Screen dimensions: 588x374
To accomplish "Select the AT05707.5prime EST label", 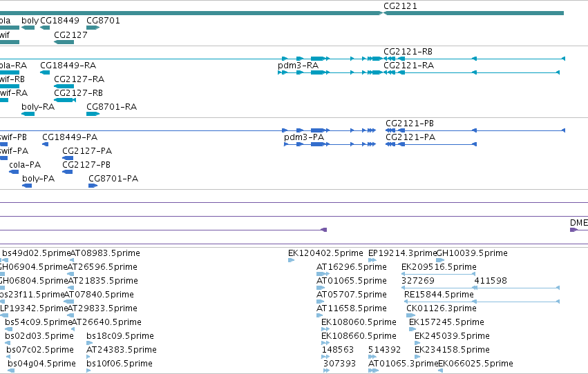I will click(352, 295).
